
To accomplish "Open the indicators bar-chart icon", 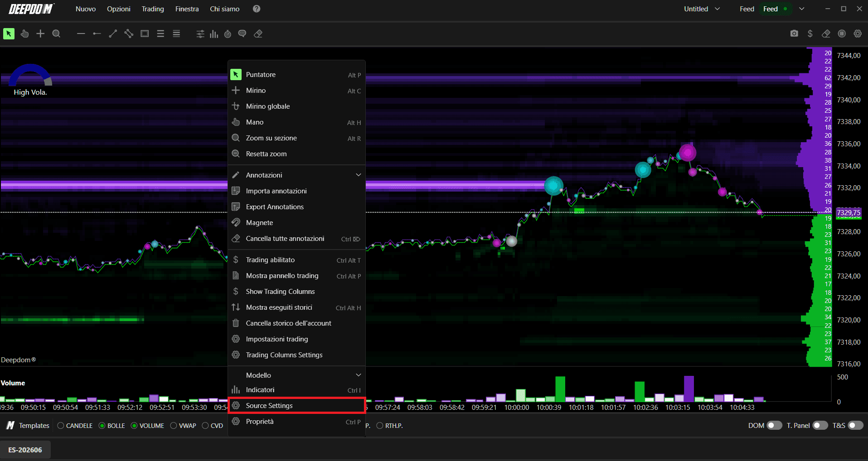I will tap(214, 34).
